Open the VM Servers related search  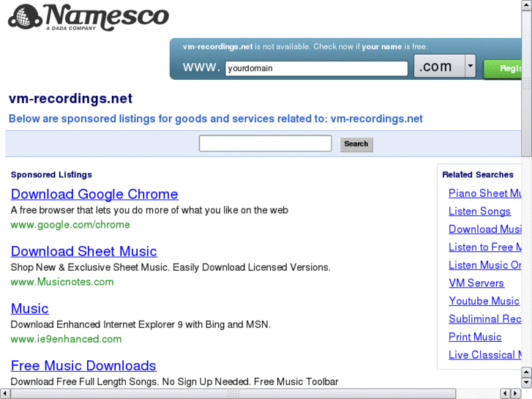(476, 283)
